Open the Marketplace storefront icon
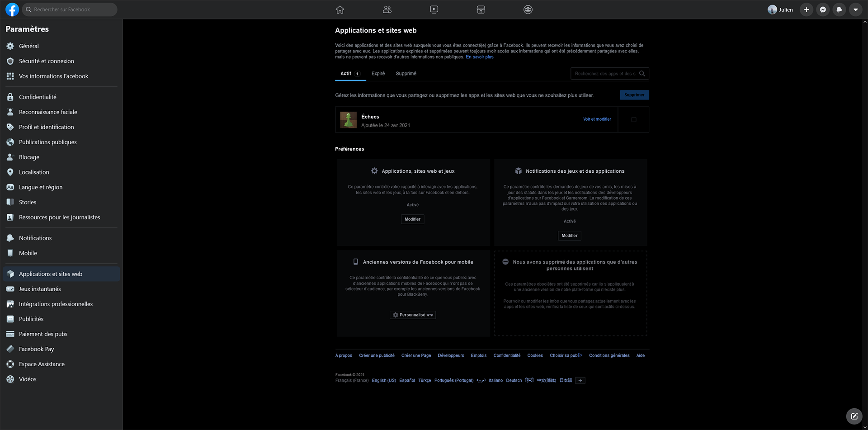The height and width of the screenshot is (430, 868). pos(481,9)
